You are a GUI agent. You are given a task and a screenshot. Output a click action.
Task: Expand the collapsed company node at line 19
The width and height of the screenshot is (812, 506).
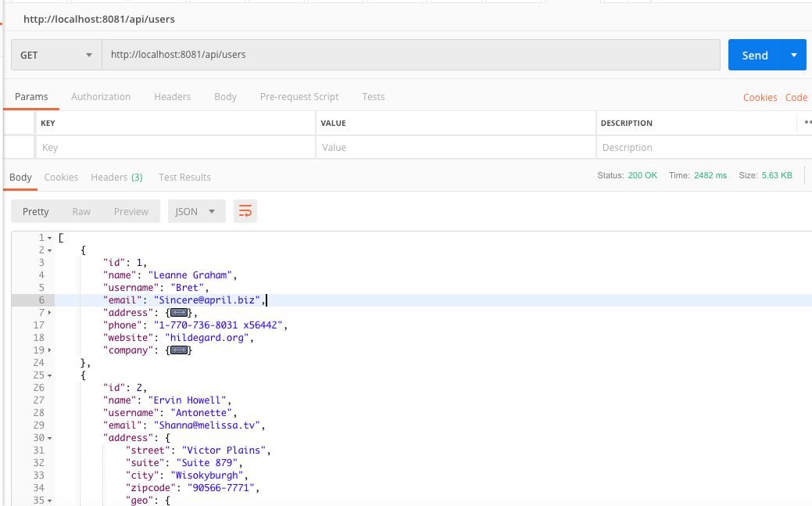pyautogui.click(x=50, y=350)
